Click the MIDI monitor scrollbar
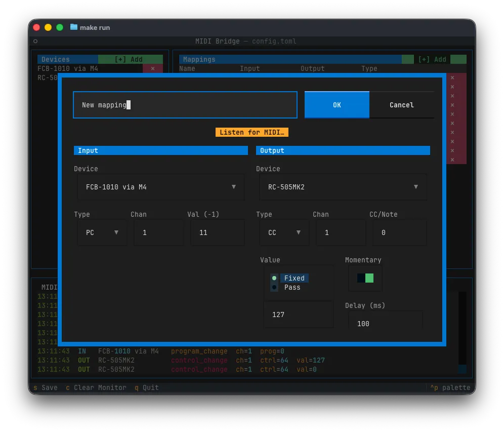 (462, 333)
